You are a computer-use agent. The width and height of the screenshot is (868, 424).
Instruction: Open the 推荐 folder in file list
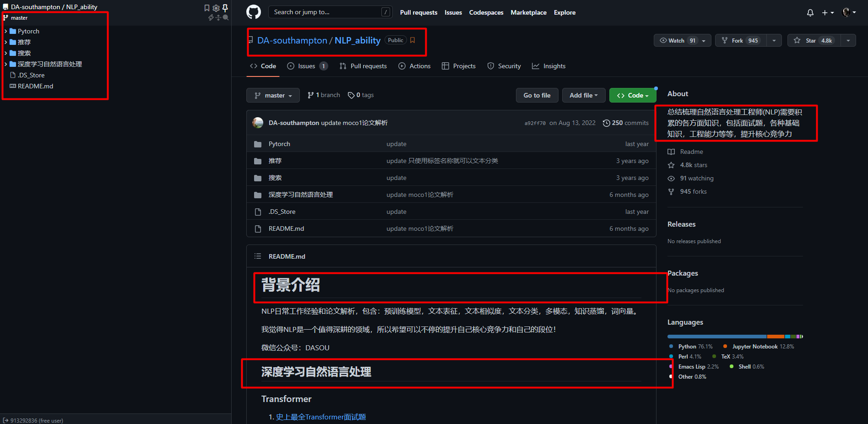click(x=275, y=161)
